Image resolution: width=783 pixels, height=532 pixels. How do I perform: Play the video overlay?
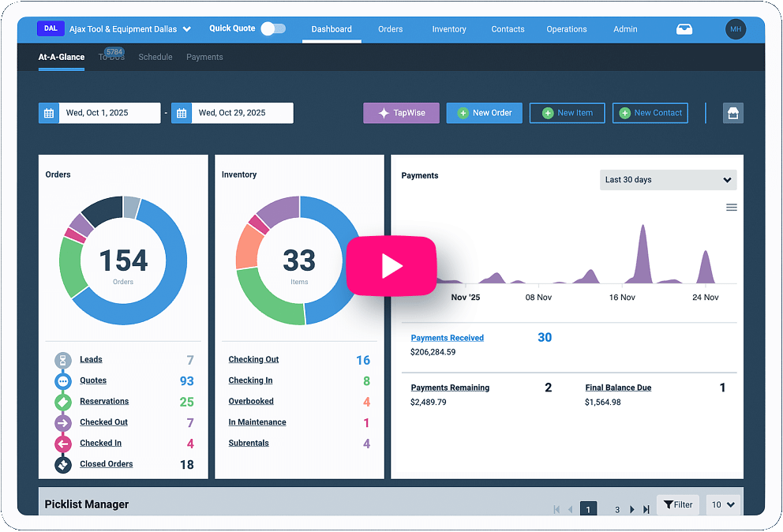click(391, 266)
